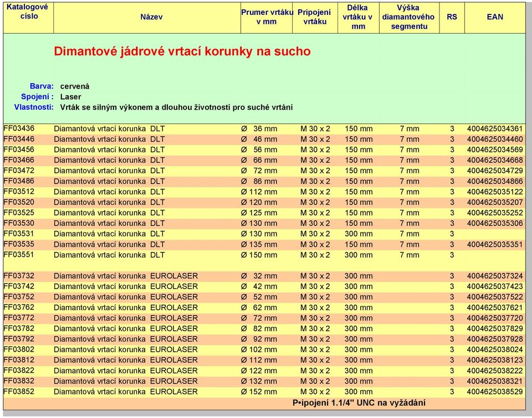Select catalog number FF03446
Image resolution: width=532 pixels, height=418 pixels.
tap(19, 139)
